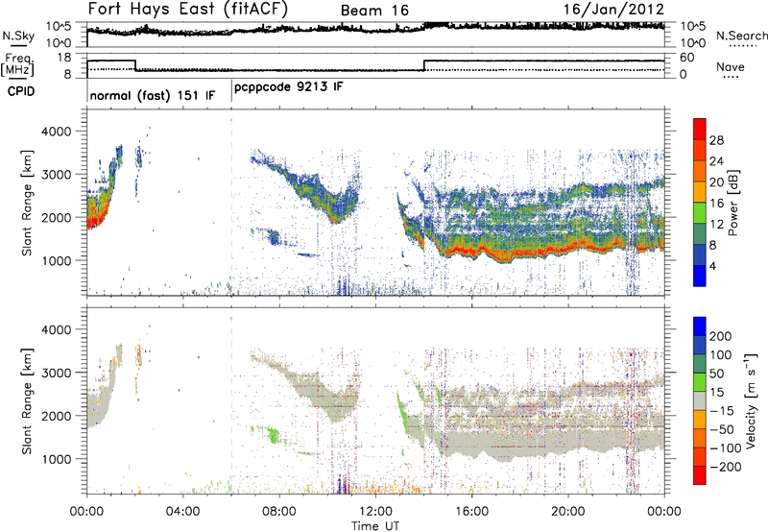Click the velocity colorbar red bottom segment
Viewport: 768px width, 532px height.
point(700,474)
